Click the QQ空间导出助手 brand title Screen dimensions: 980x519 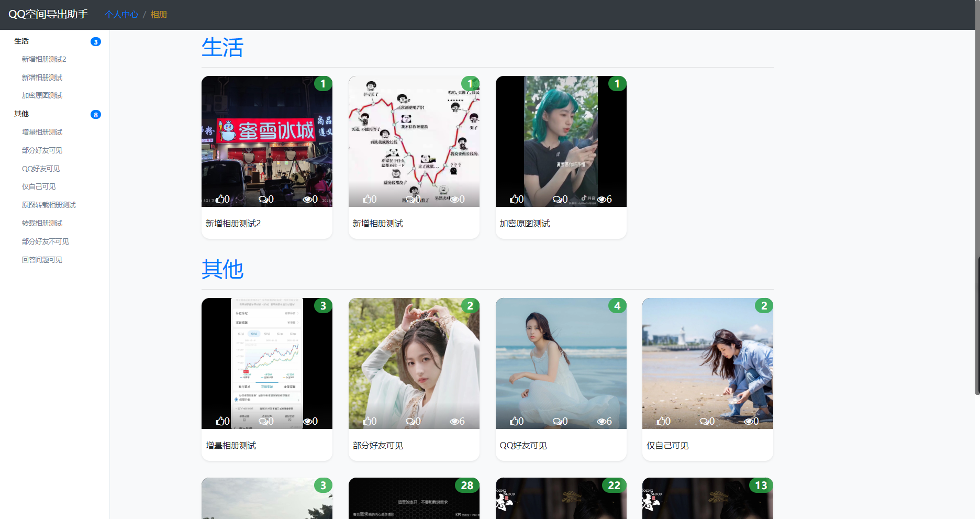coord(48,14)
